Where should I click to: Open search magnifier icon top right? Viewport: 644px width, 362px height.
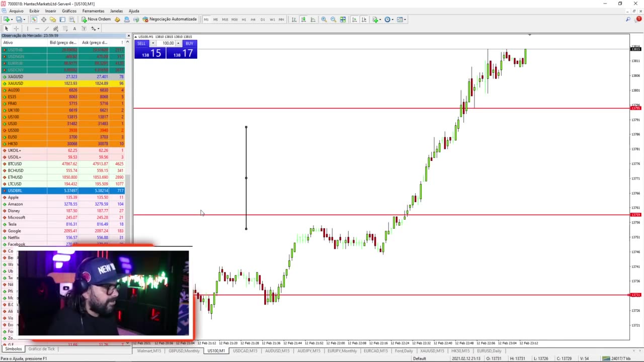[x=628, y=20]
